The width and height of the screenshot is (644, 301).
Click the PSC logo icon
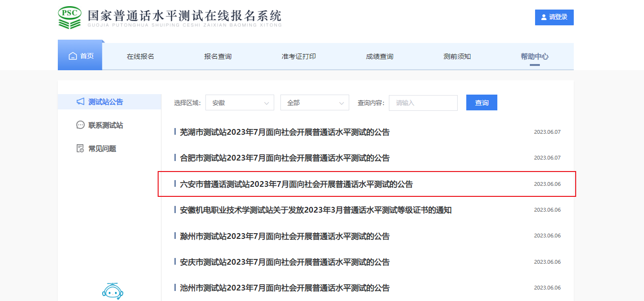pos(70,18)
